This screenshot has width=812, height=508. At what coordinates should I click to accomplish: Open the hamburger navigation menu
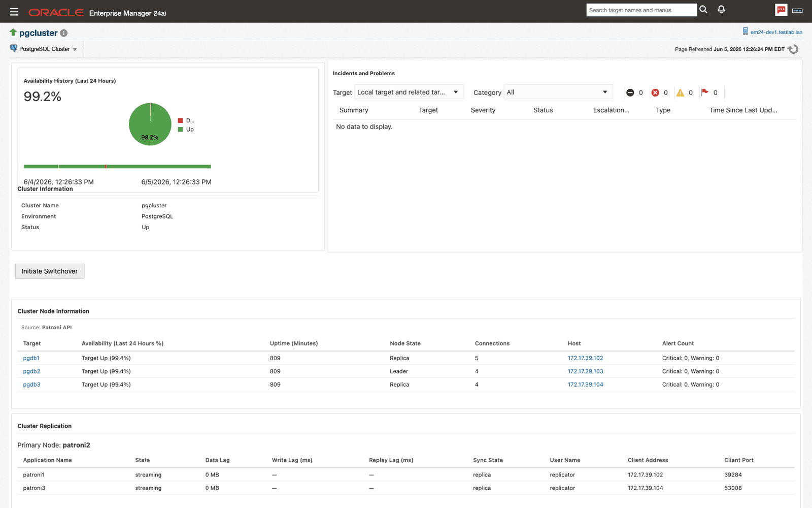click(14, 12)
